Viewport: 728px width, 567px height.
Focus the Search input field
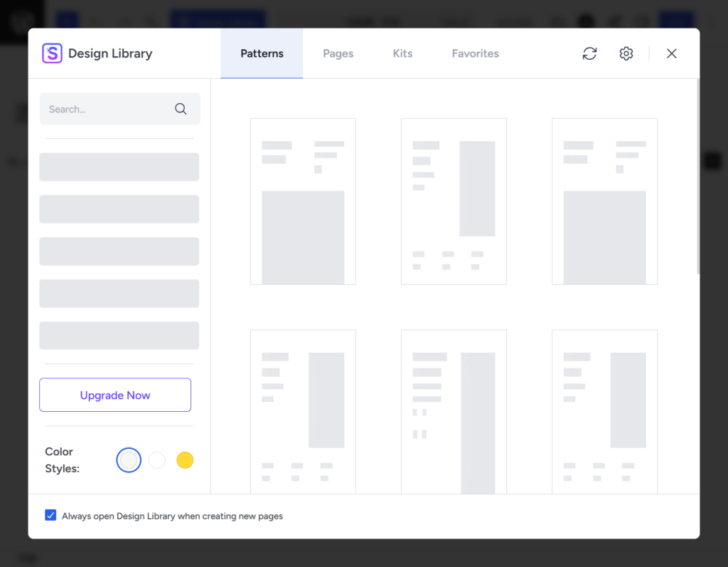[119, 109]
